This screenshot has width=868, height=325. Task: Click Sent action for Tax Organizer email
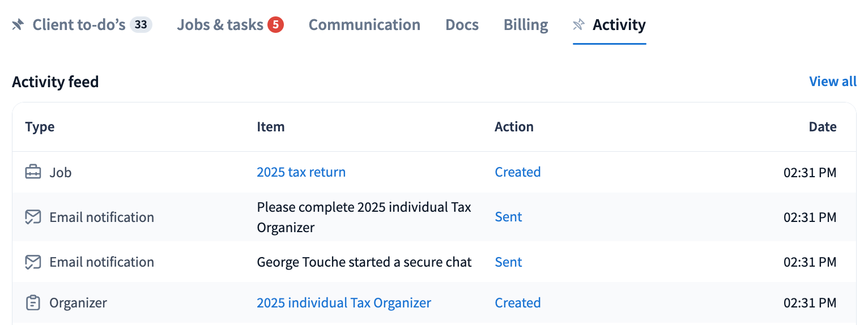(508, 217)
